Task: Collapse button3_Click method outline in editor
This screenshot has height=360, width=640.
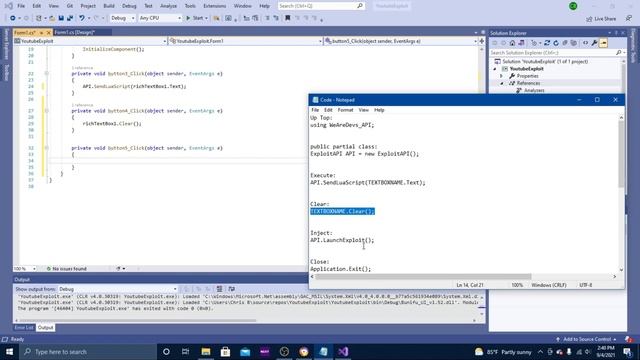Action: click(x=47, y=73)
